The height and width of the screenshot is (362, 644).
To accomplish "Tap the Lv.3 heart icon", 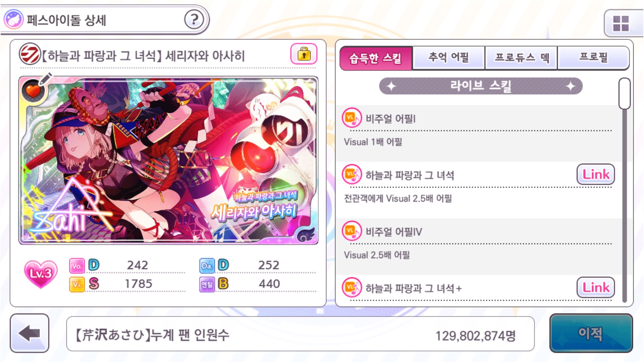I will [41, 274].
